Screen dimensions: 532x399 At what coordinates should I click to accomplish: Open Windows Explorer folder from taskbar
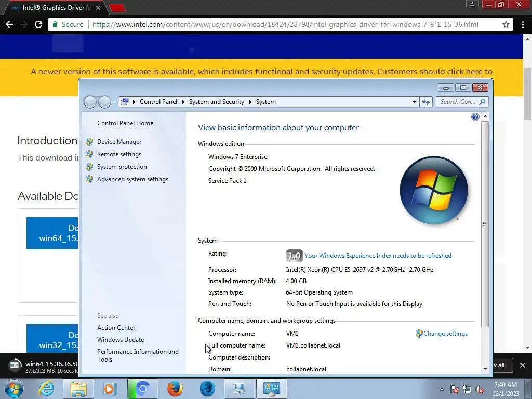(78, 389)
